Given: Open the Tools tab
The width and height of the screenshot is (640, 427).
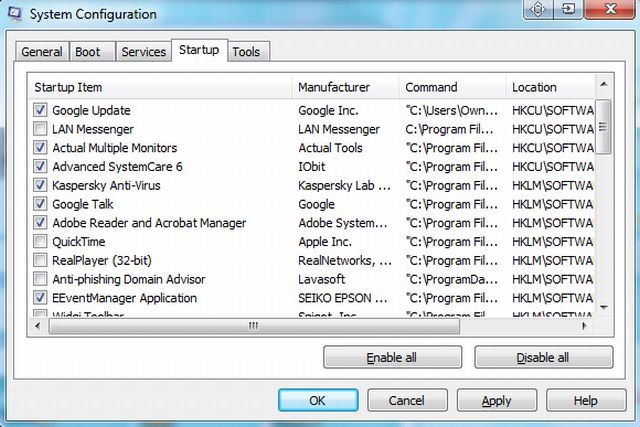Looking at the screenshot, I should pos(248,52).
